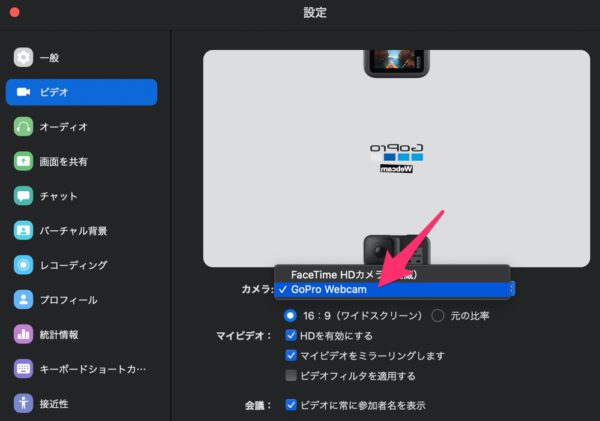Go to 画面を共有 settings
600x421 pixels.
pos(81,161)
